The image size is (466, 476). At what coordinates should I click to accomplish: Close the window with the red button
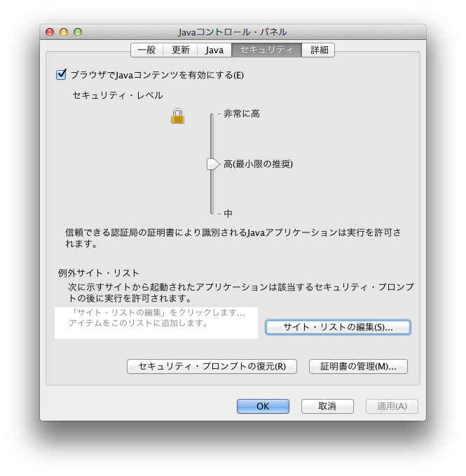(50, 32)
